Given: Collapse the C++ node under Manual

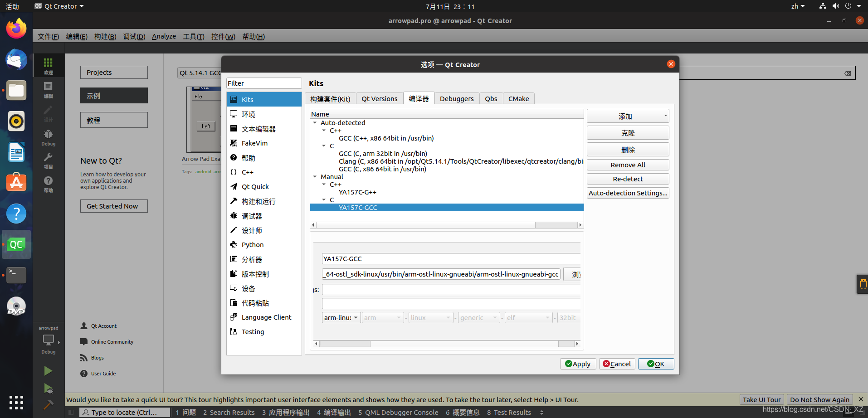Looking at the screenshot, I should [324, 185].
